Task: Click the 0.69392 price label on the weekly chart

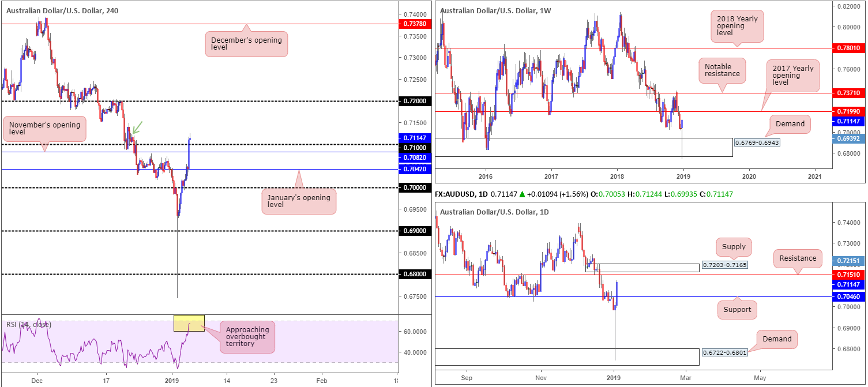Action: [x=848, y=138]
